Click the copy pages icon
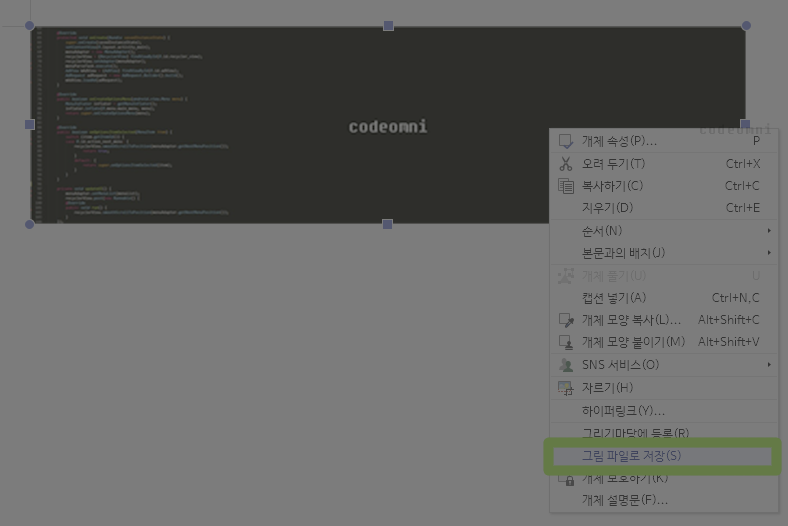This screenshot has width=788, height=526. click(x=566, y=186)
